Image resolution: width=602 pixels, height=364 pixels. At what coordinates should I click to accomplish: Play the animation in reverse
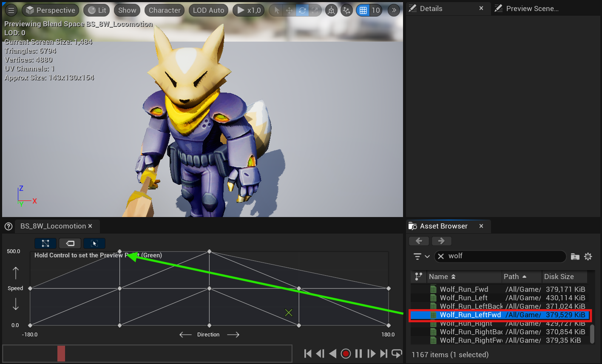tap(333, 353)
